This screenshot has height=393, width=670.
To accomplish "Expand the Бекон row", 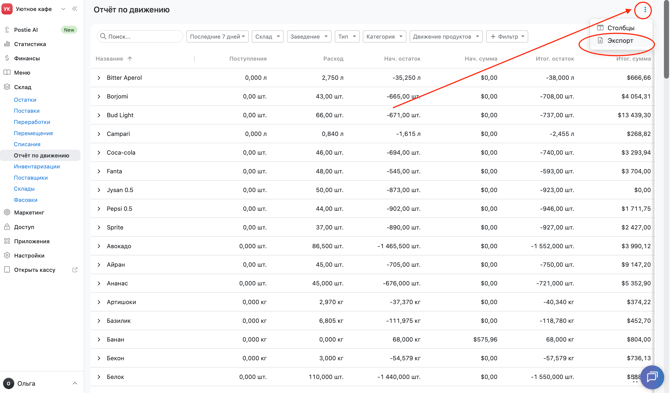I will 99,358.
